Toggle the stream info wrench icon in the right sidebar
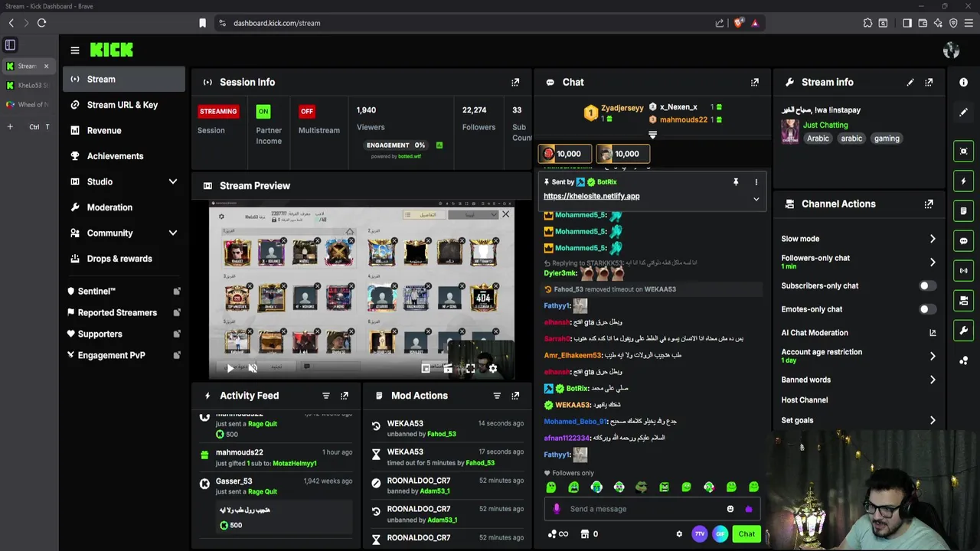The image size is (980, 551). pos(963,331)
